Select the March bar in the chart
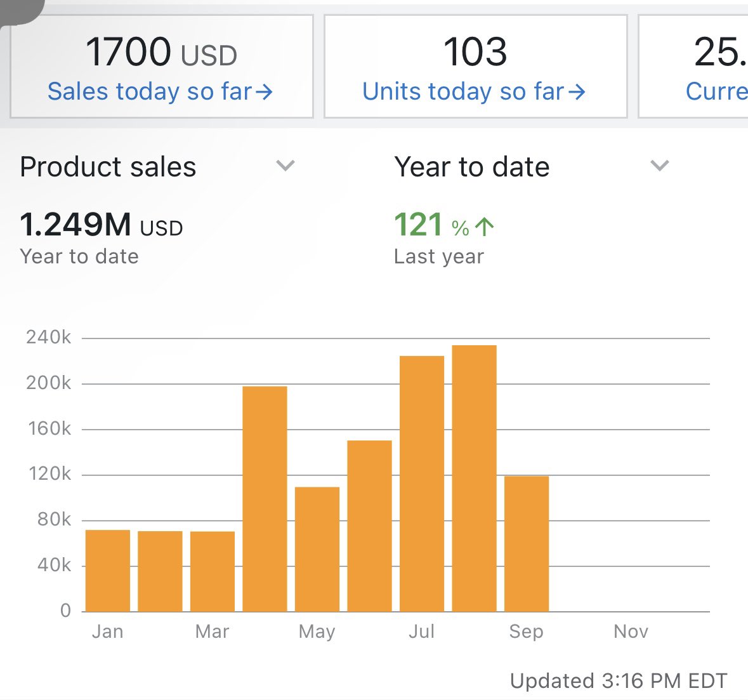The width and height of the screenshot is (748, 700). coord(213,571)
